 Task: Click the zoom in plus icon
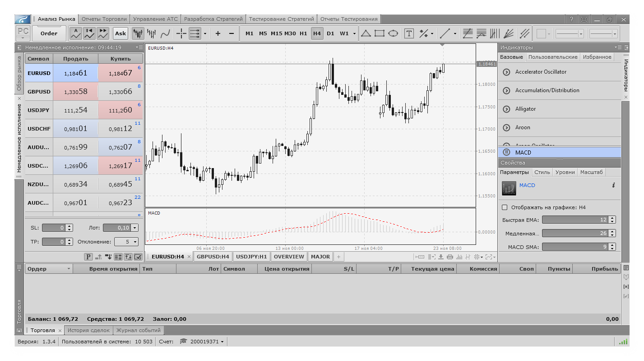pos(218,33)
